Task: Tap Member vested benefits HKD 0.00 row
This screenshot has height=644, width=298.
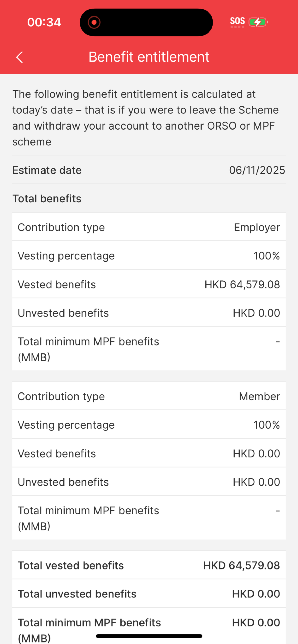Action: (x=149, y=453)
